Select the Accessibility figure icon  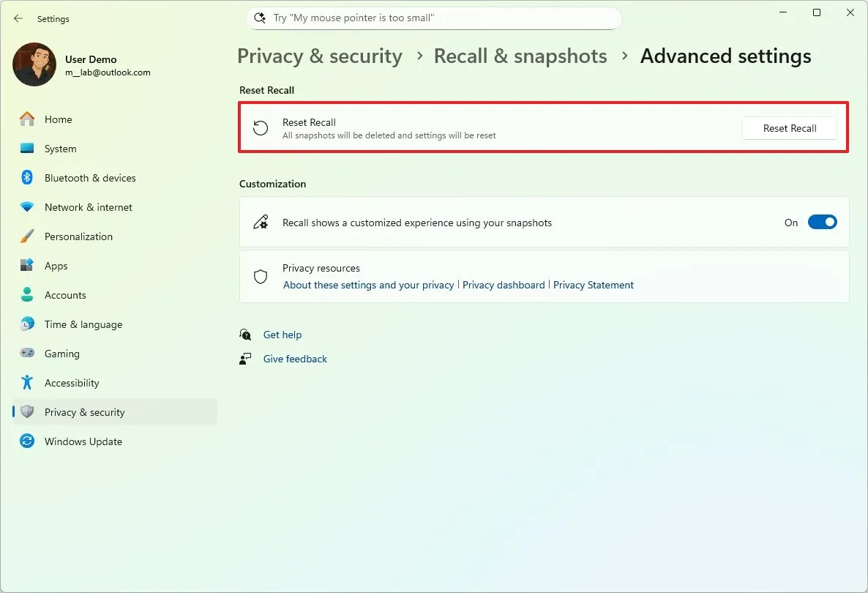(x=27, y=382)
